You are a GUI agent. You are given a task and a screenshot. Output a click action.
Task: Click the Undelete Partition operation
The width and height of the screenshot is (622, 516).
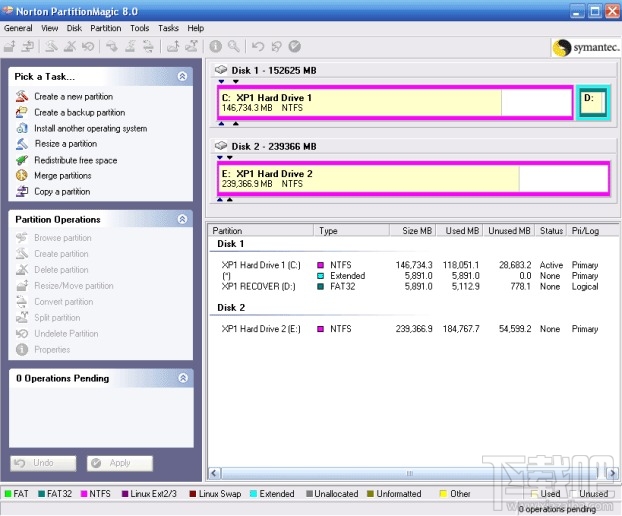[x=66, y=334]
